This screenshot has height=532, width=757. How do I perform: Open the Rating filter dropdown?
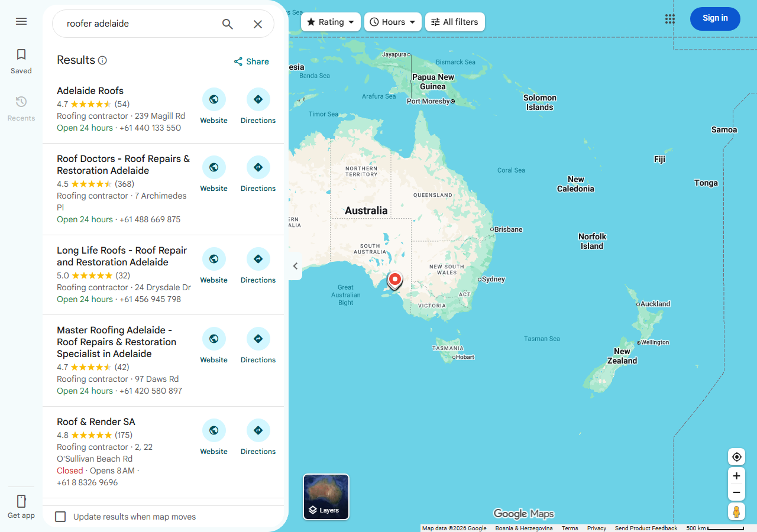coord(331,22)
